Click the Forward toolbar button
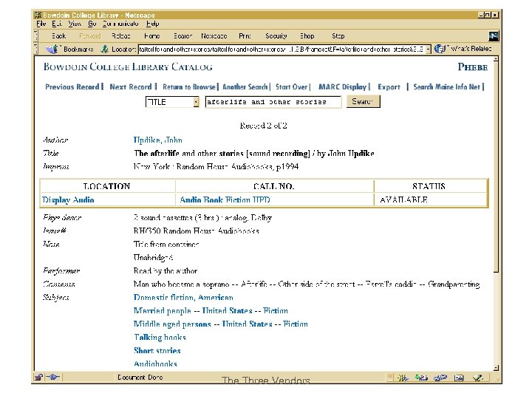 tap(90, 36)
